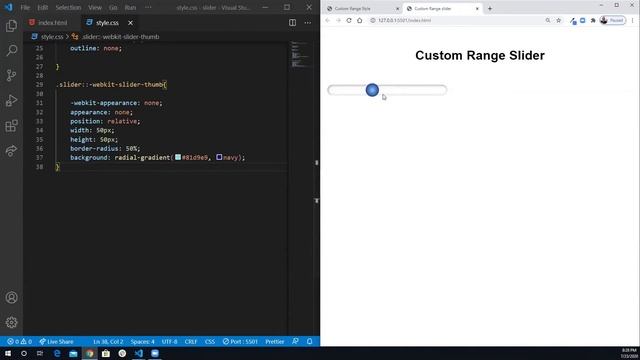Open color picker for navy swatch
The width and height of the screenshot is (640, 360).
(219, 157)
